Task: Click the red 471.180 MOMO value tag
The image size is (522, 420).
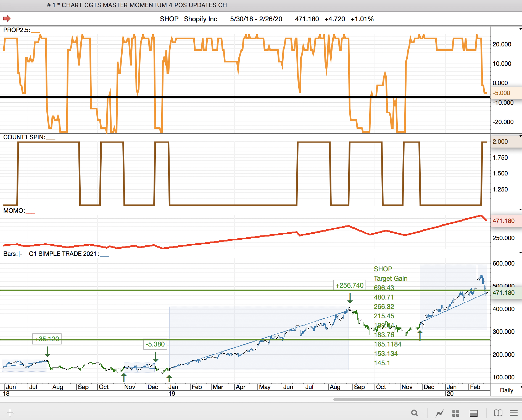Action: (x=506, y=221)
